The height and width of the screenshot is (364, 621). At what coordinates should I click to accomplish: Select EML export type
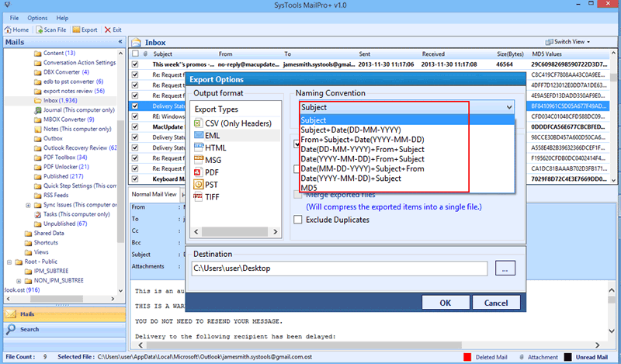tap(206, 136)
